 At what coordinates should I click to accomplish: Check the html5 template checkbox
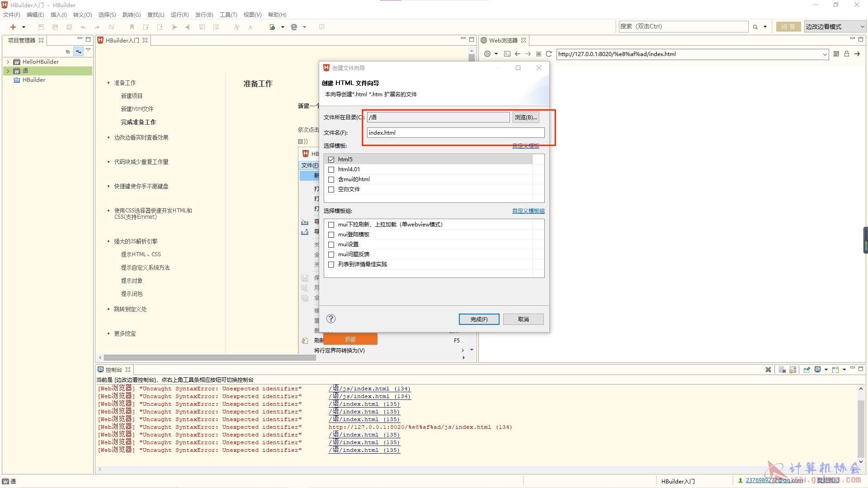[x=331, y=160]
